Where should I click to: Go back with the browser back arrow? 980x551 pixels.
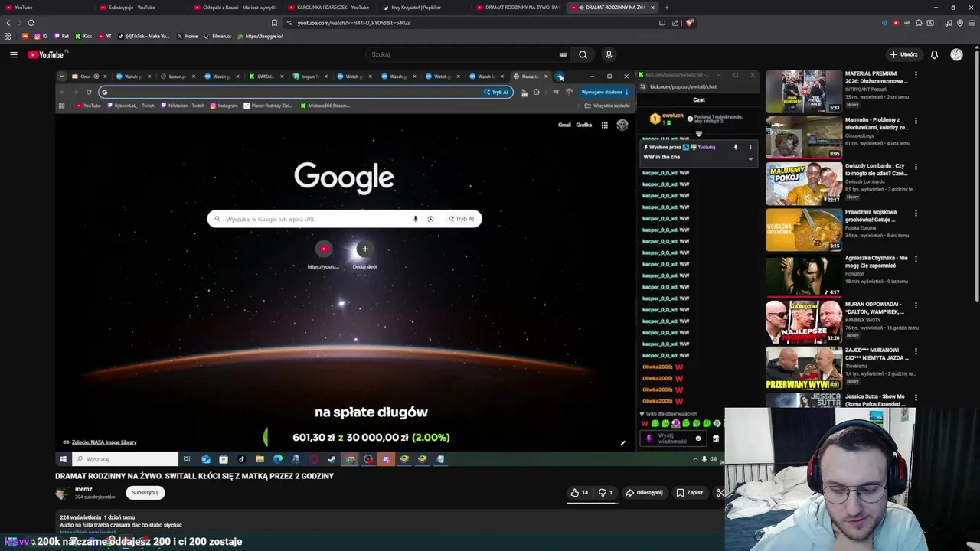pyautogui.click(x=8, y=23)
